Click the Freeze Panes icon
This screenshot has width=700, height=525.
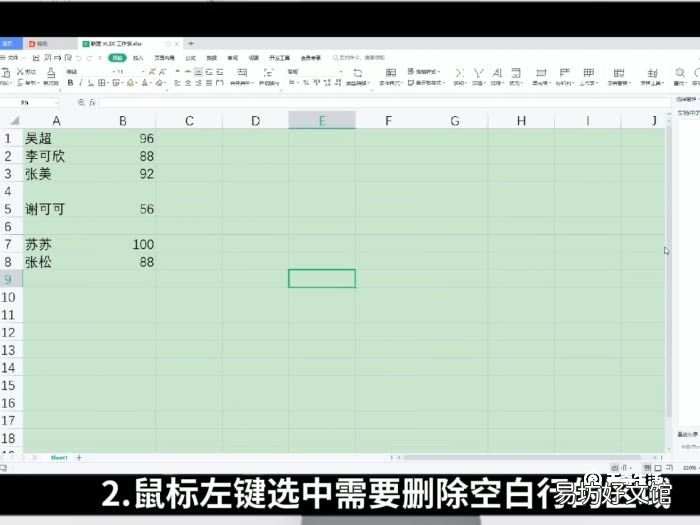tap(618, 73)
